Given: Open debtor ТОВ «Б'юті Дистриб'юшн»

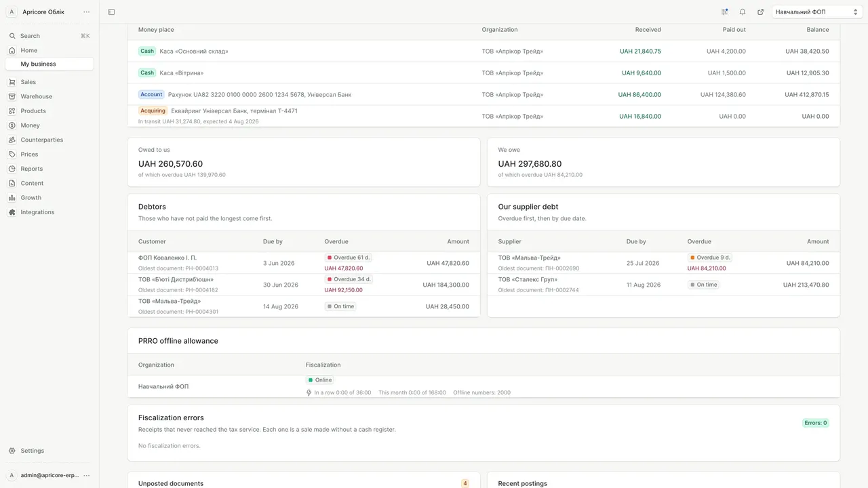Looking at the screenshot, I should (176, 279).
